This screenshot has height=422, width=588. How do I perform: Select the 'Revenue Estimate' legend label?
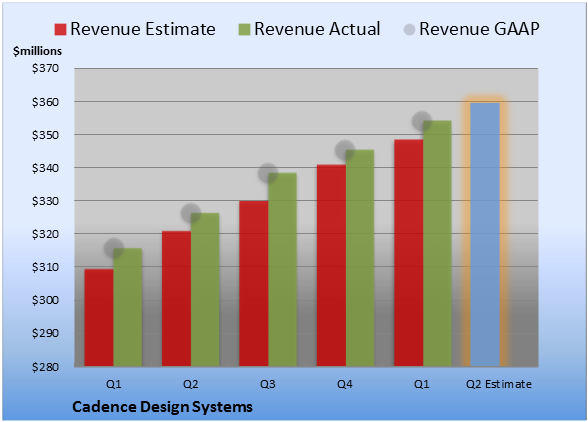pos(143,29)
